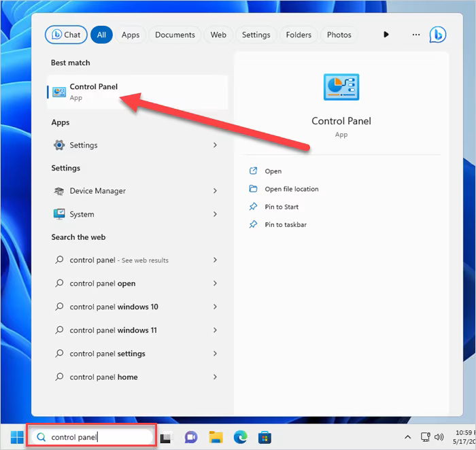Viewport: 476px width, 450px height.
Task: Switch to the Folders filter
Action: tap(299, 35)
